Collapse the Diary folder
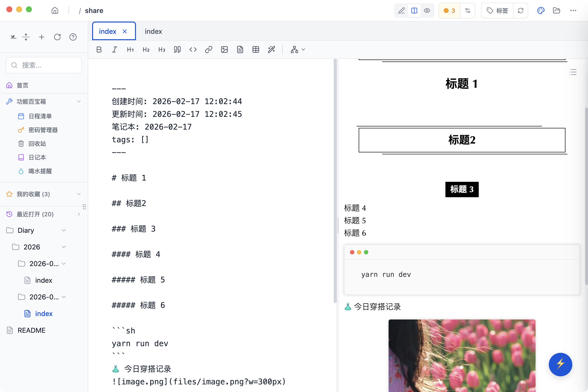 coord(64,230)
